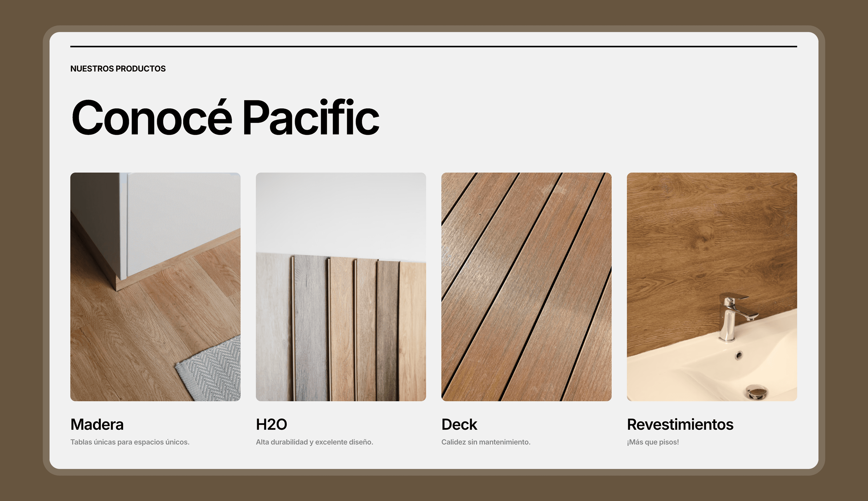Go to Revestimientos product title

tap(680, 424)
